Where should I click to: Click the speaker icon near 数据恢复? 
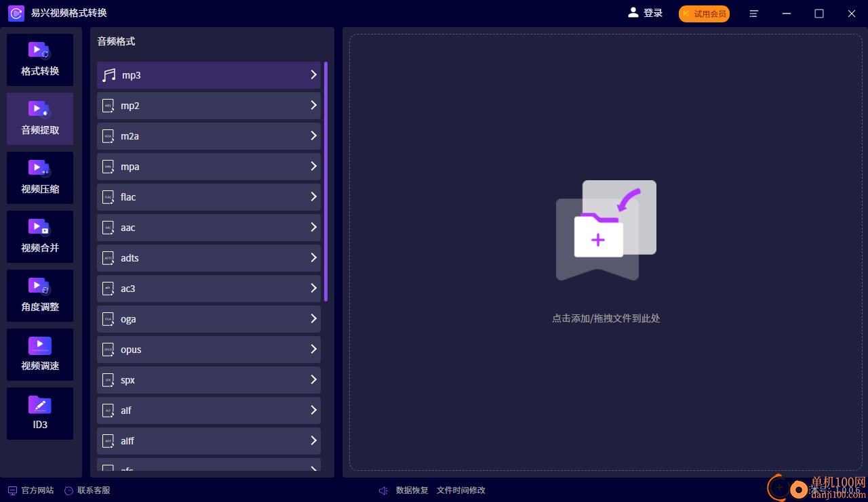click(383, 490)
